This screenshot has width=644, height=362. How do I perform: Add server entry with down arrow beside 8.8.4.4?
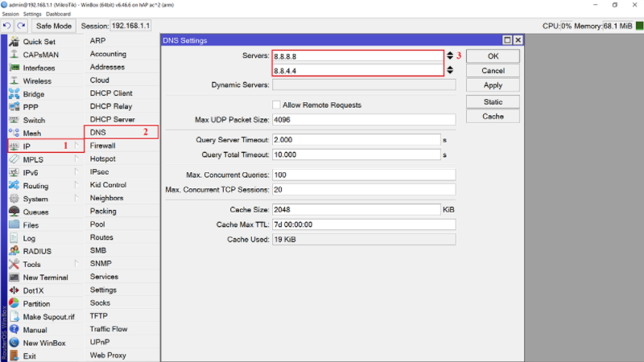(450, 71)
